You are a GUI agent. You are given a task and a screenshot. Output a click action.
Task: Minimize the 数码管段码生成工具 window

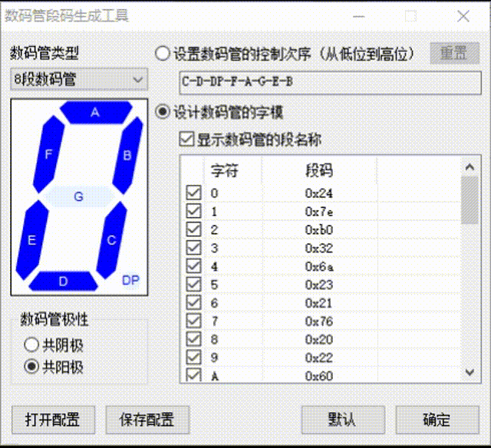tap(359, 16)
